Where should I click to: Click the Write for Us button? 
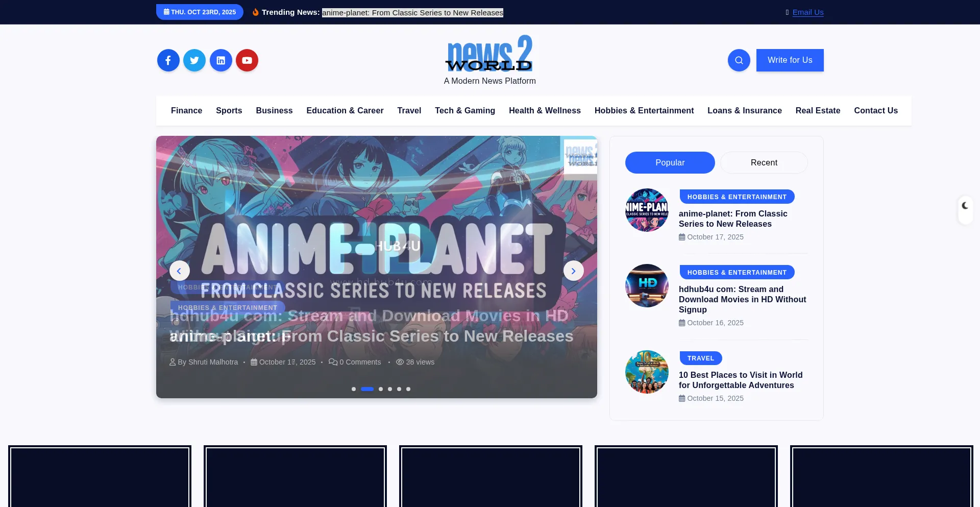(x=790, y=60)
